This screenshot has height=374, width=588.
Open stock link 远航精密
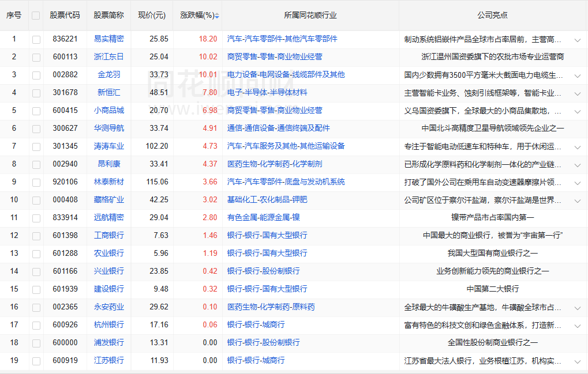point(108,217)
